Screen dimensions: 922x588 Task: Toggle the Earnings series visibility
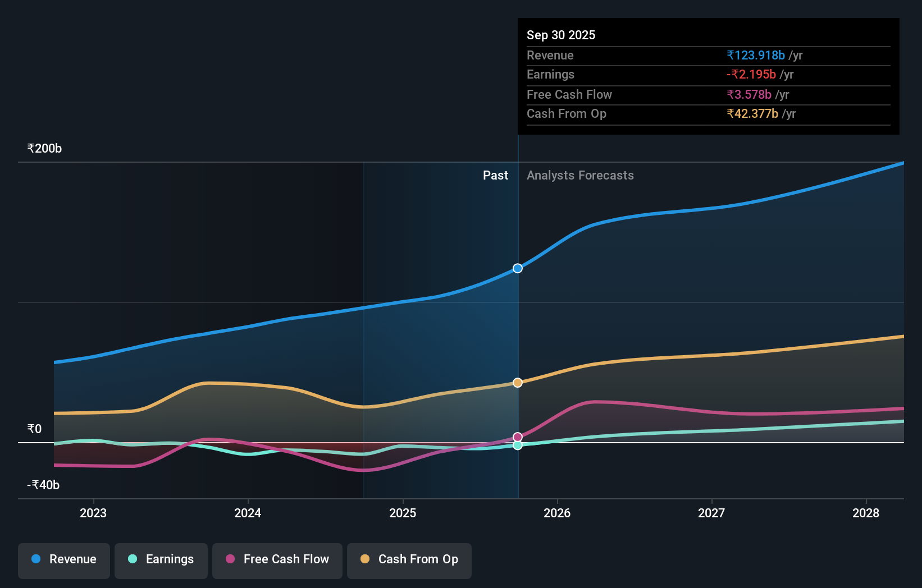pyautogui.click(x=161, y=561)
